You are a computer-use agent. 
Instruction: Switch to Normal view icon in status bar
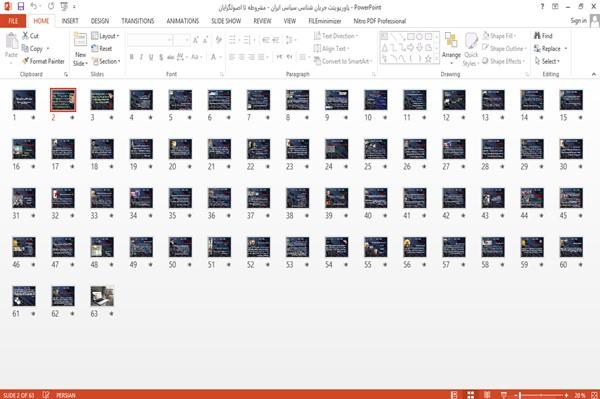(454, 395)
